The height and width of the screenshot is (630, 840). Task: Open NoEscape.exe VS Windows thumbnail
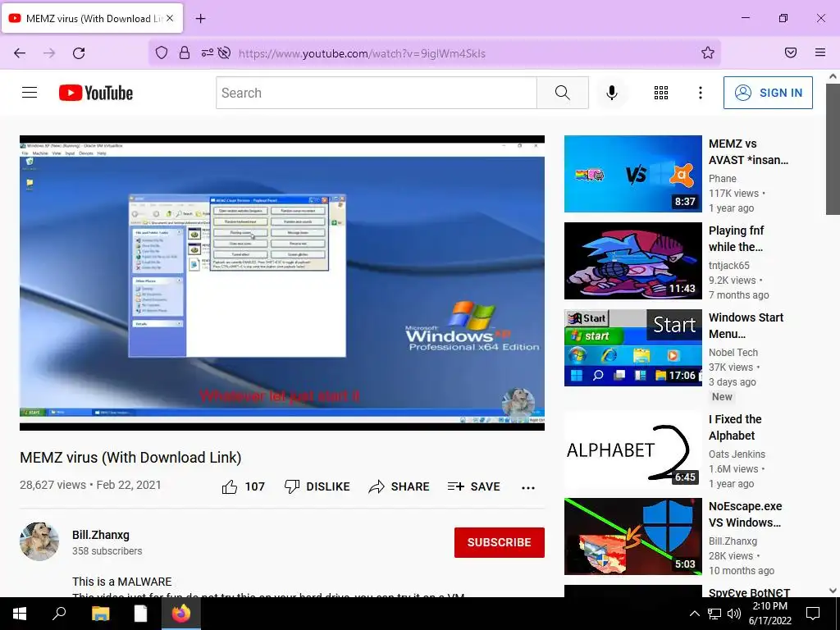[x=632, y=536]
